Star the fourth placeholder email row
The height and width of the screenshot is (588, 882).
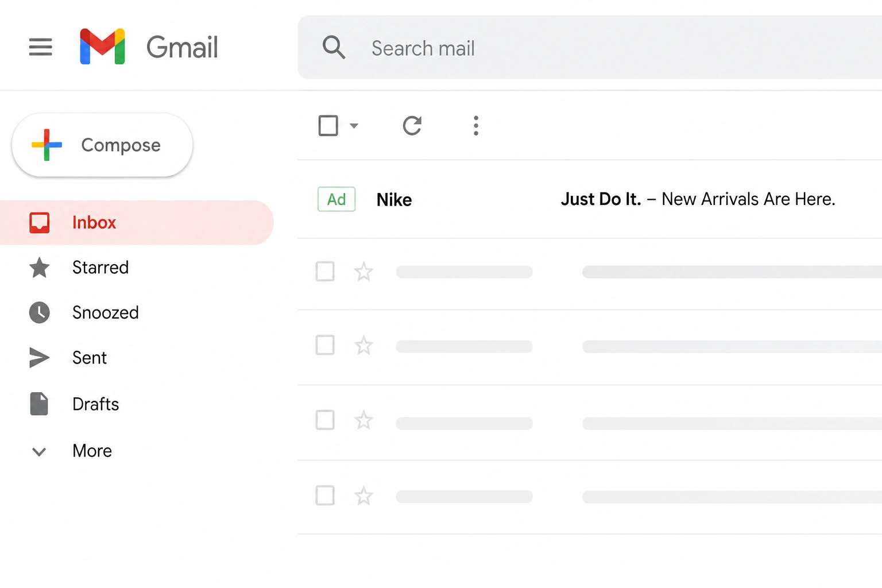click(363, 496)
